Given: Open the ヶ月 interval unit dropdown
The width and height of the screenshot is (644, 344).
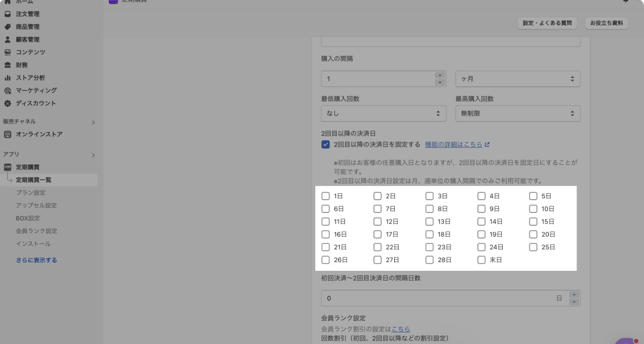Looking at the screenshot, I should (x=518, y=79).
